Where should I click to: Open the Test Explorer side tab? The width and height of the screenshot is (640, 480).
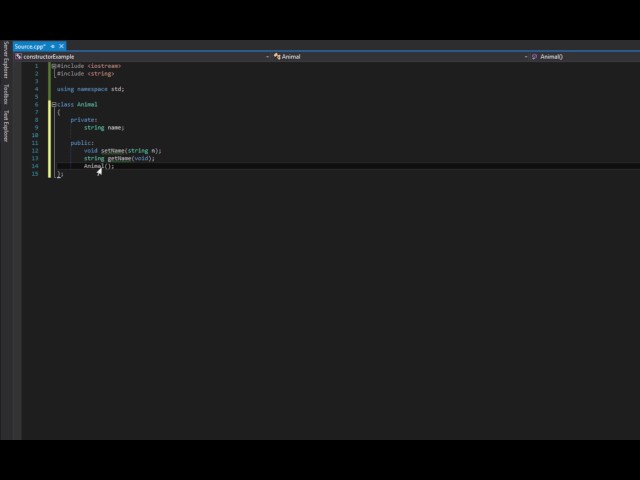[x=6, y=126]
